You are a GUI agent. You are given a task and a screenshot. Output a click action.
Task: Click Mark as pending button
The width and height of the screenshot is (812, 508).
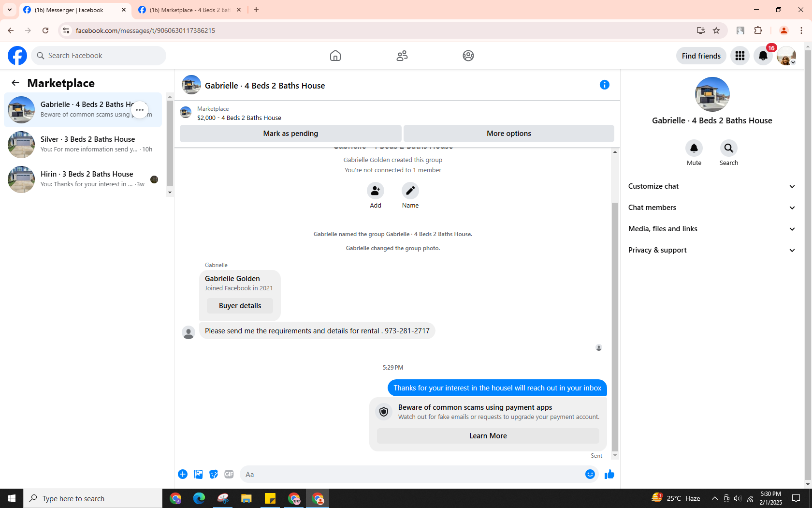click(290, 134)
